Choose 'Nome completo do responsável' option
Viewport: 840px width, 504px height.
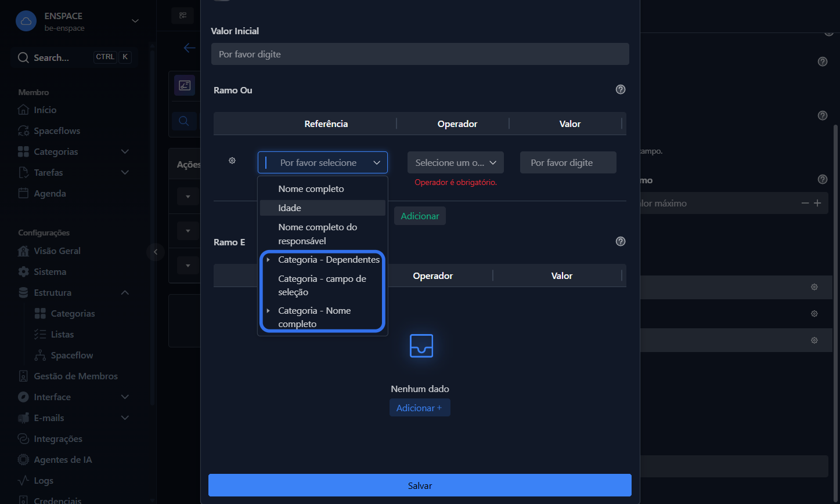[x=323, y=234]
